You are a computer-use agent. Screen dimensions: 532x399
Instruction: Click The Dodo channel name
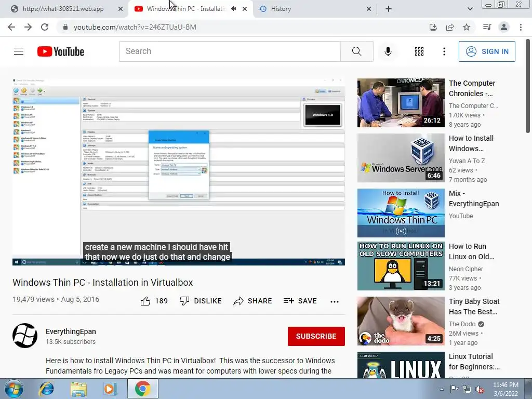point(462,324)
